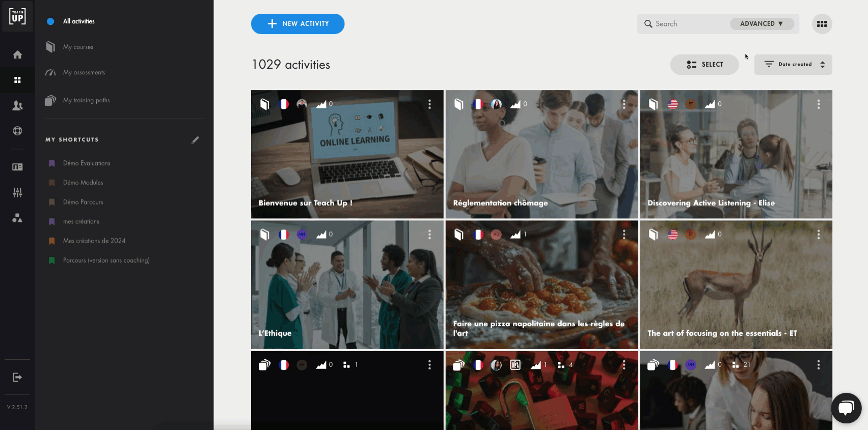
Task: Select All activities in the menu
Action: click(79, 21)
